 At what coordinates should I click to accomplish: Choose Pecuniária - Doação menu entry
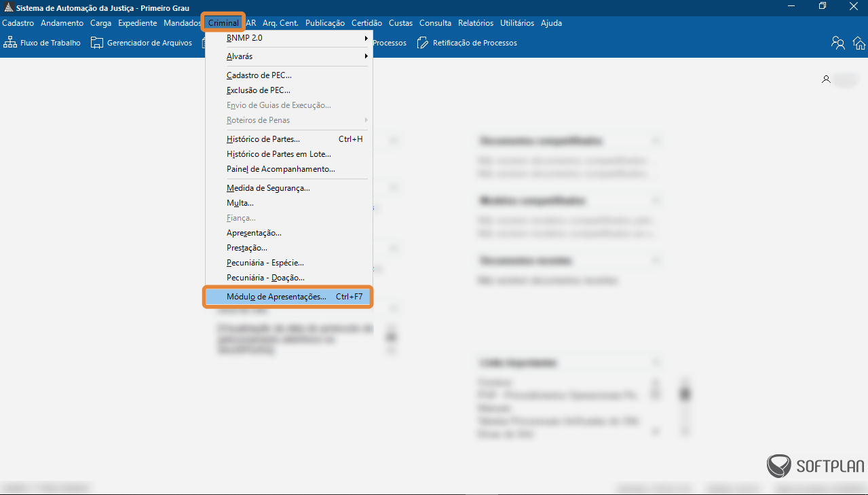[x=288, y=278]
